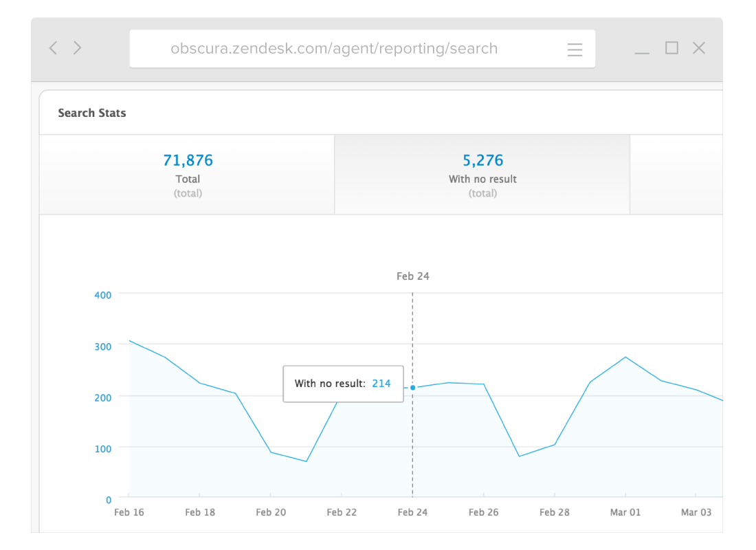This screenshot has width=756, height=550.
Task: Click the Feb 28 x-axis label
Action: click(x=554, y=512)
